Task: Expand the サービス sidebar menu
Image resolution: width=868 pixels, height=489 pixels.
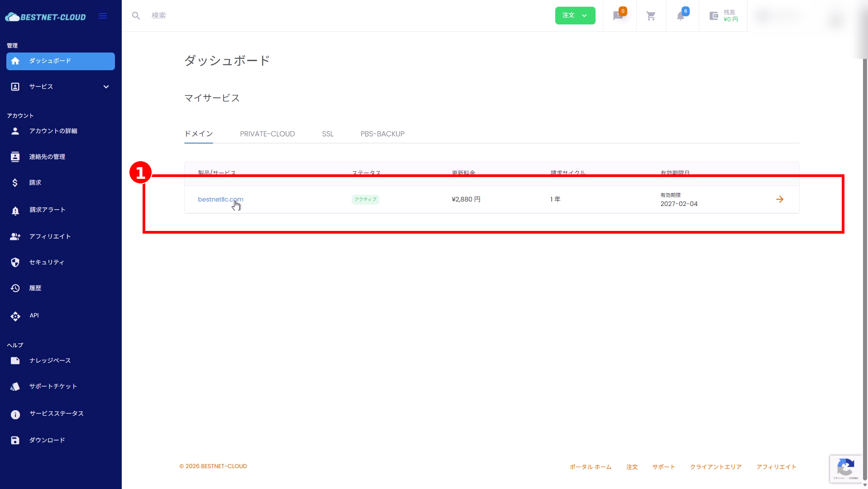Action: (x=60, y=87)
